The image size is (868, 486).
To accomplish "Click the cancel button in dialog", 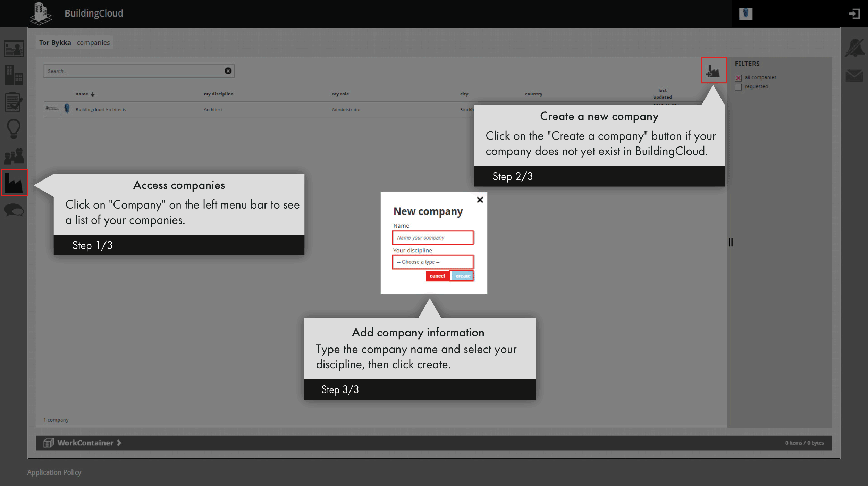I will (437, 276).
